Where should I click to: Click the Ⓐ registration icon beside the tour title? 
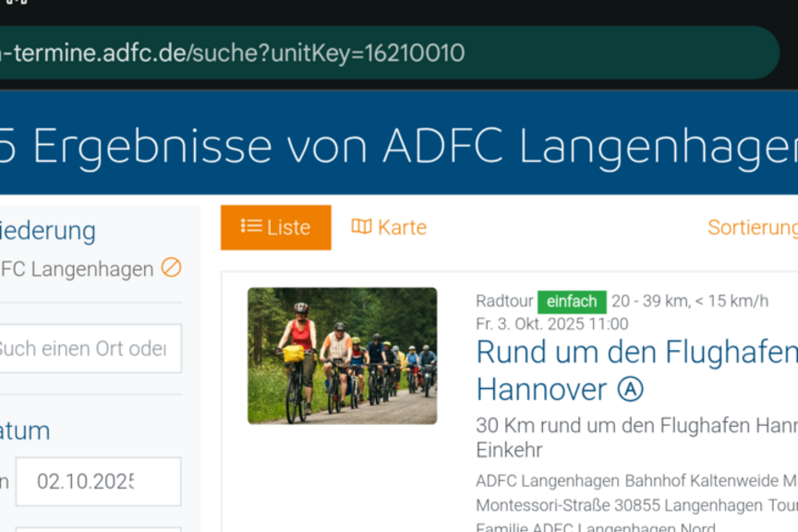[x=630, y=389]
